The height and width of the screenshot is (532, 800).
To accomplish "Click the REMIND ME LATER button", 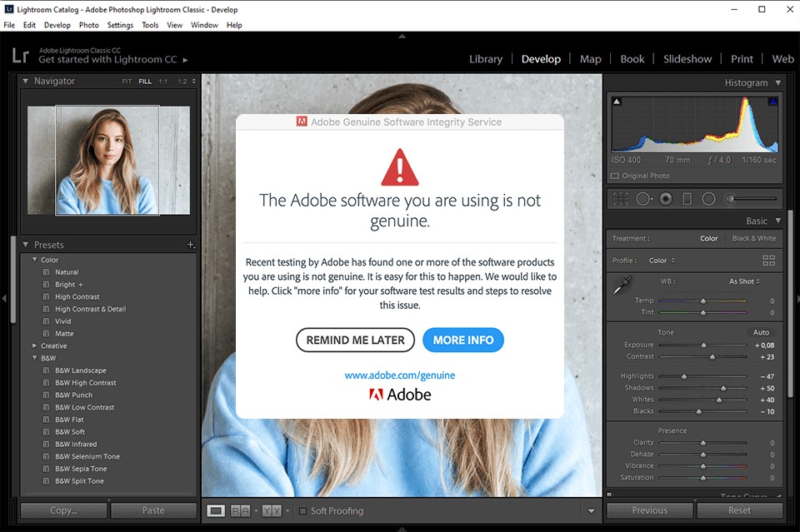I will 355,340.
